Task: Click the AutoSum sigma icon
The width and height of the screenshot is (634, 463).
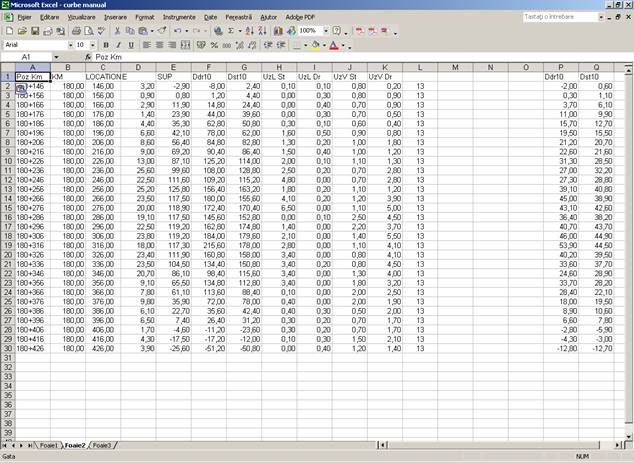Action: click(x=231, y=31)
